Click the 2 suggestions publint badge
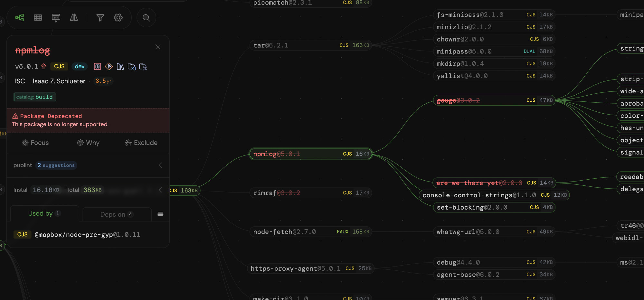 coord(56,165)
